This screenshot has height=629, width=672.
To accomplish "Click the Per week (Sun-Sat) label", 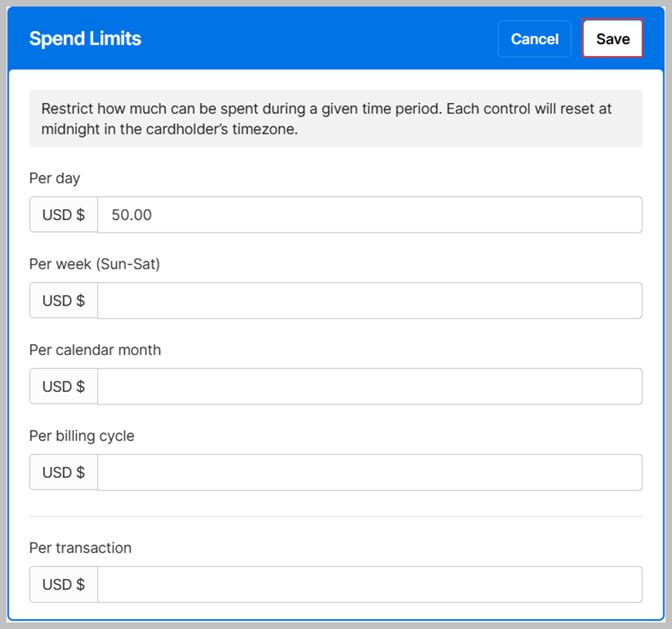I will click(95, 264).
